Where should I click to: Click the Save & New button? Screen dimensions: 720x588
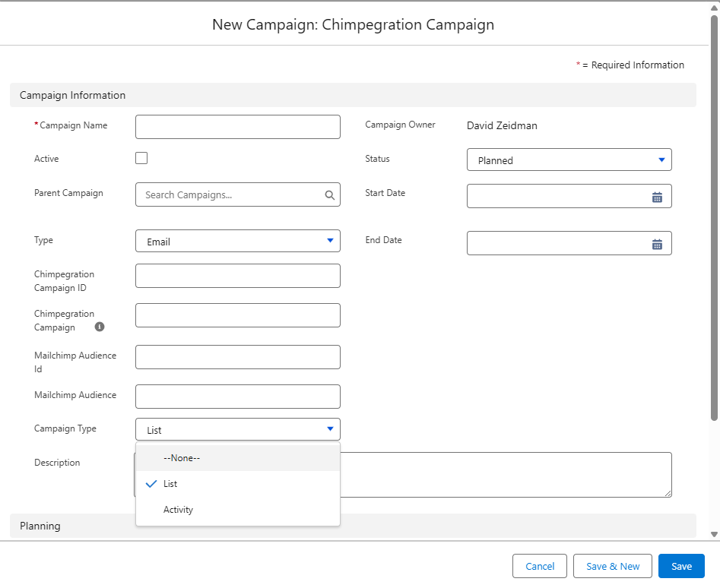612,566
